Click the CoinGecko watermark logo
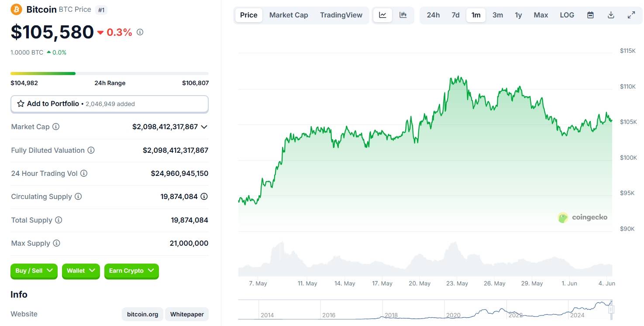 point(582,217)
